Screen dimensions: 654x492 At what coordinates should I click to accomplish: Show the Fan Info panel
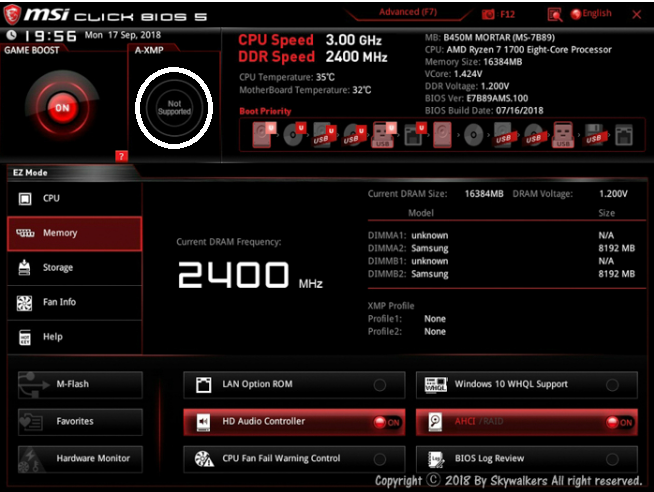point(73,302)
